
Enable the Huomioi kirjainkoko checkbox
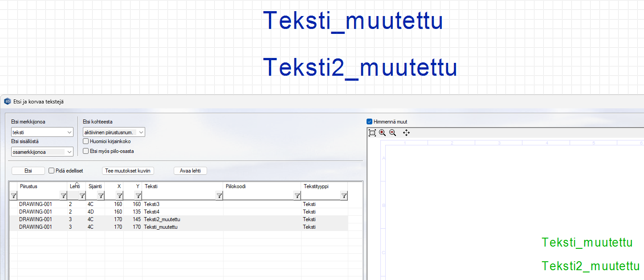86,141
